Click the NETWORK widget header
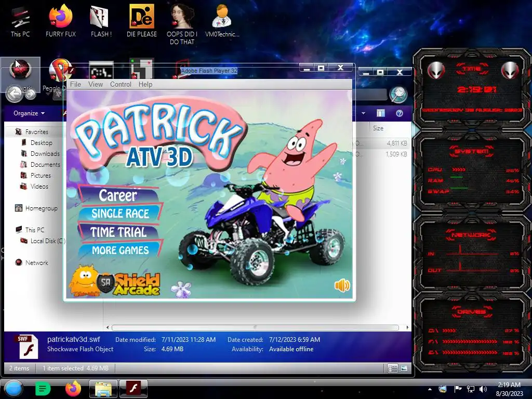The image size is (532, 399). (472, 234)
